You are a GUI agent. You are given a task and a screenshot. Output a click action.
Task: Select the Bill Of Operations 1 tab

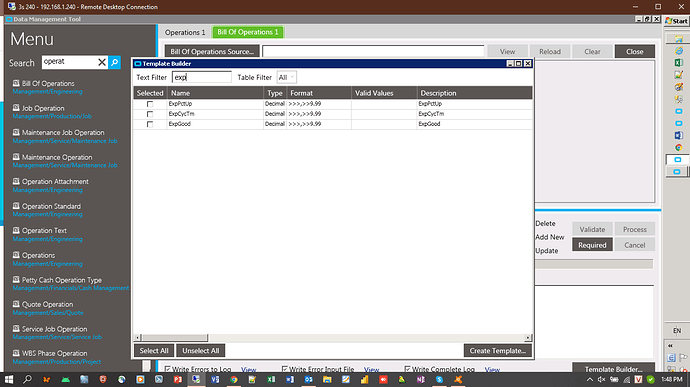[x=248, y=32]
